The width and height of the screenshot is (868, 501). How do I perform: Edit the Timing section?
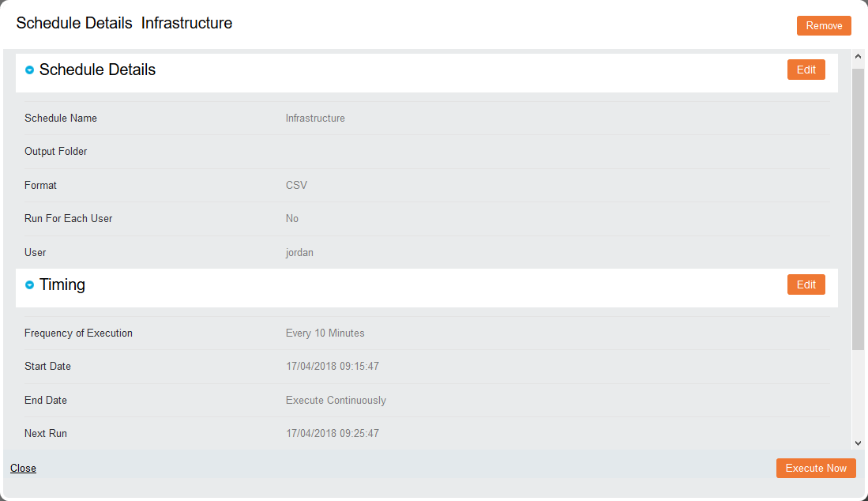806,284
